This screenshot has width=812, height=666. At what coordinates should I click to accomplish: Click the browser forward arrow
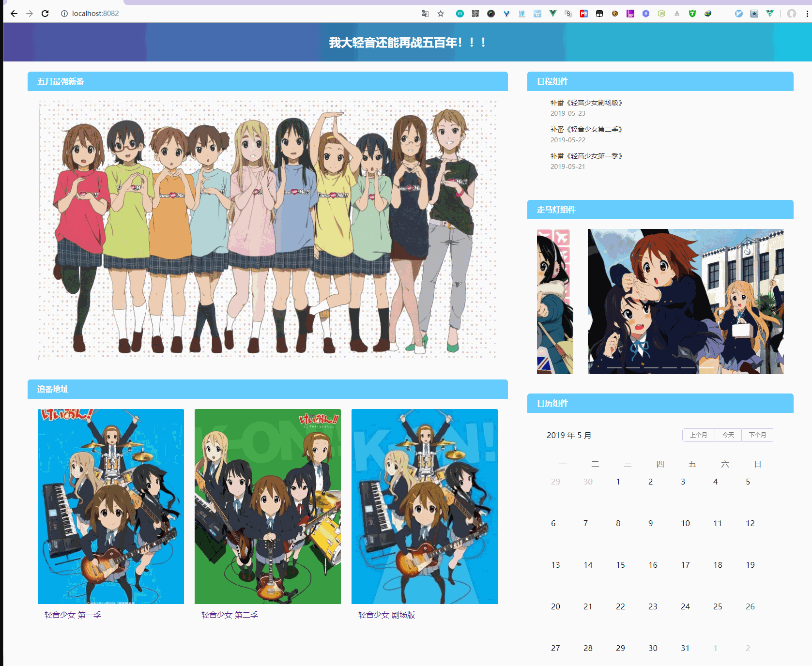click(x=30, y=14)
